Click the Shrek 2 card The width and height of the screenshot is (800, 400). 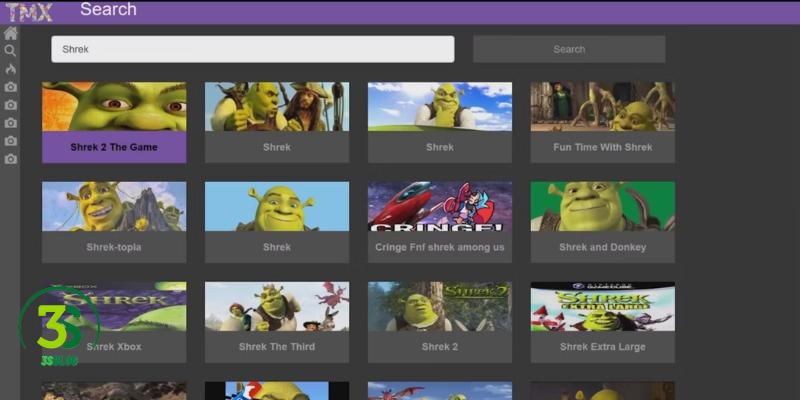[x=440, y=322]
